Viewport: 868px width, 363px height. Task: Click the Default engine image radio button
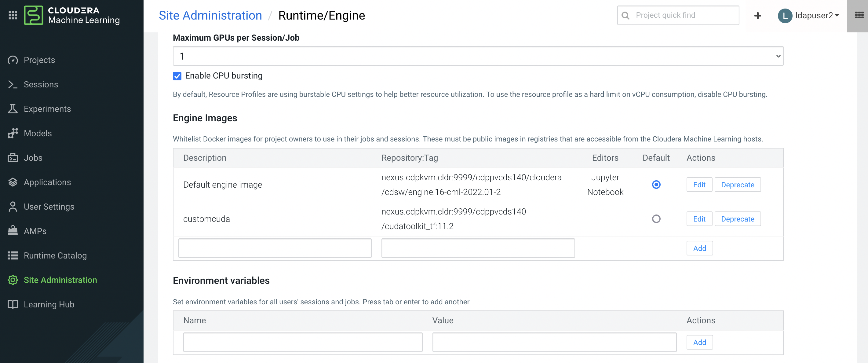tap(656, 185)
